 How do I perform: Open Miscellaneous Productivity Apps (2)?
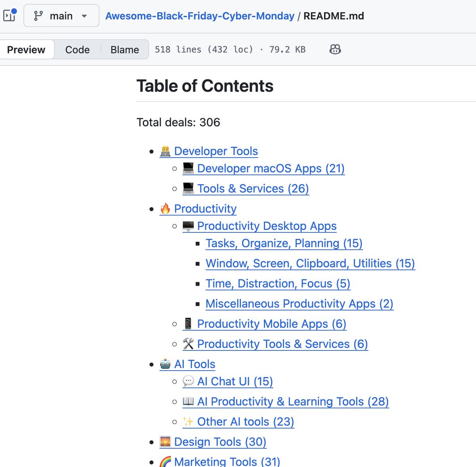click(299, 304)
